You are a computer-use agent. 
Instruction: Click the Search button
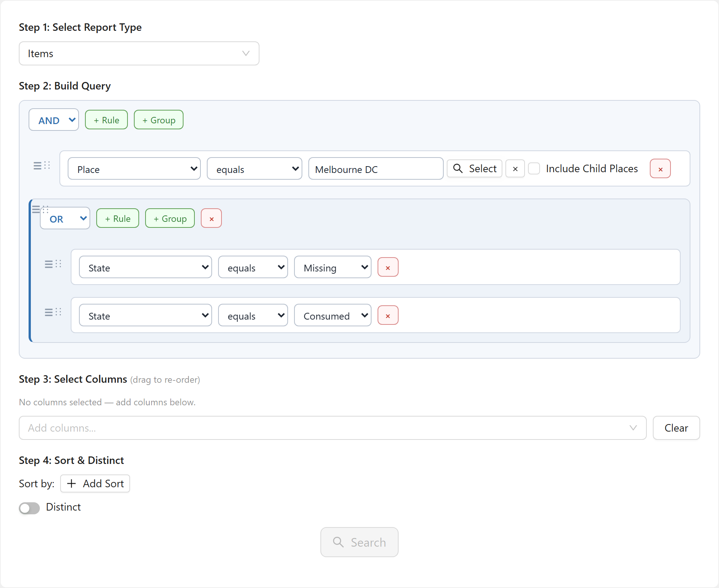coord(359,542)
